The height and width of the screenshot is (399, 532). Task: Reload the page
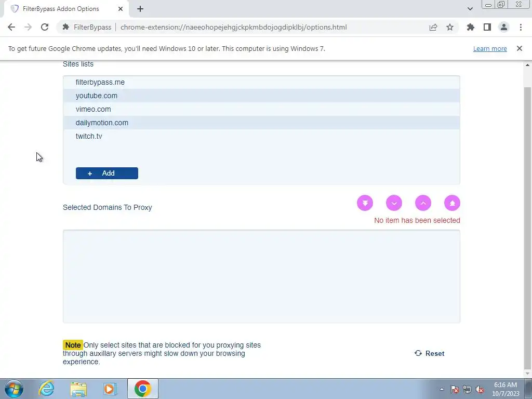45,27
